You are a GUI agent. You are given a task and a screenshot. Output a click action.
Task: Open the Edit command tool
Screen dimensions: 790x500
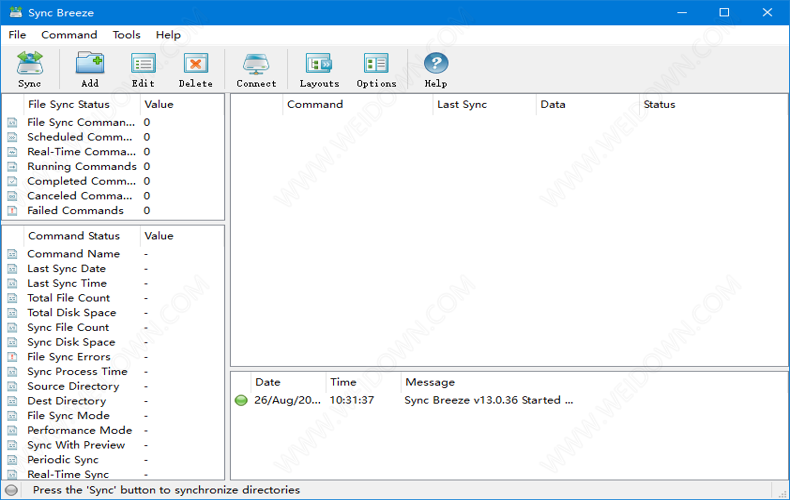point(143,69)
